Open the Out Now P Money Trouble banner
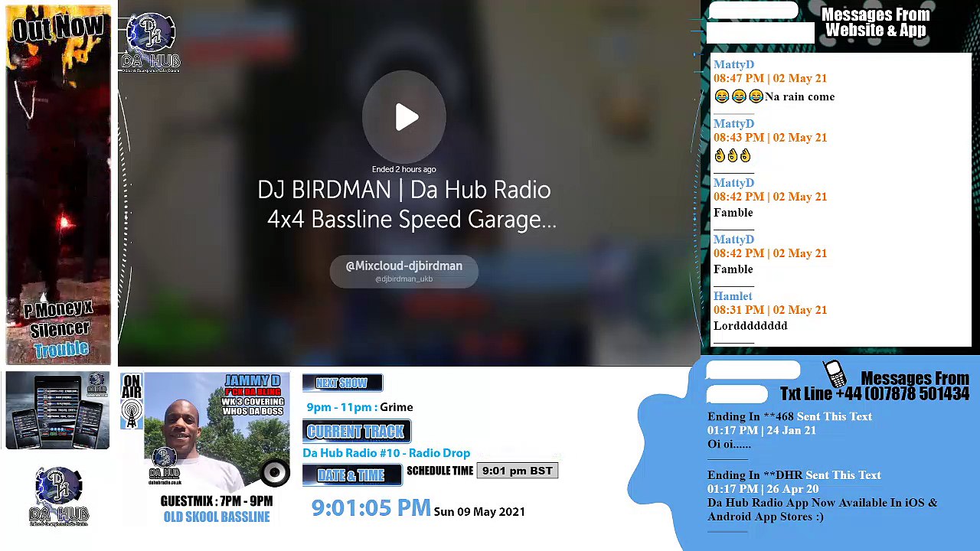This screenshot has width=980, height=551. (x=58, y=184)
